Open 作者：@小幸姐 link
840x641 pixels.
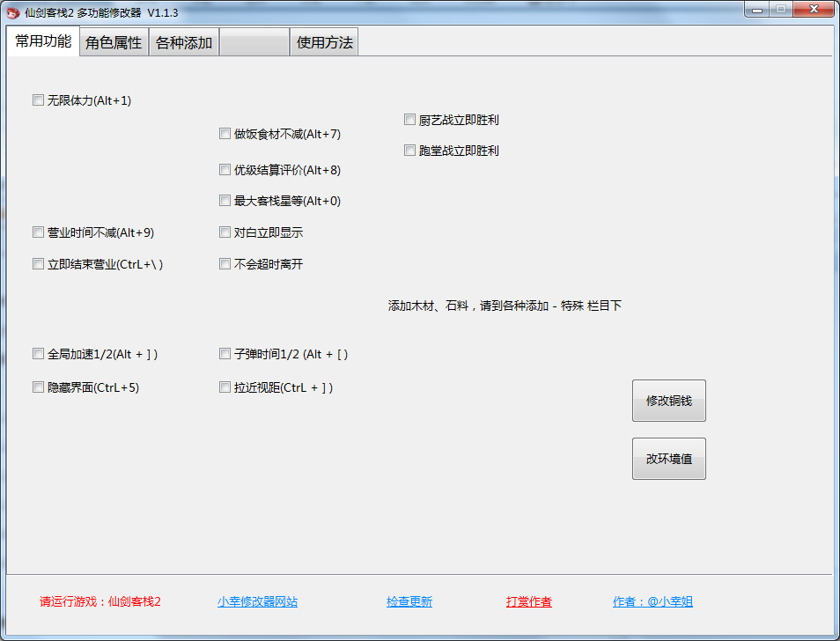(652, 601)
